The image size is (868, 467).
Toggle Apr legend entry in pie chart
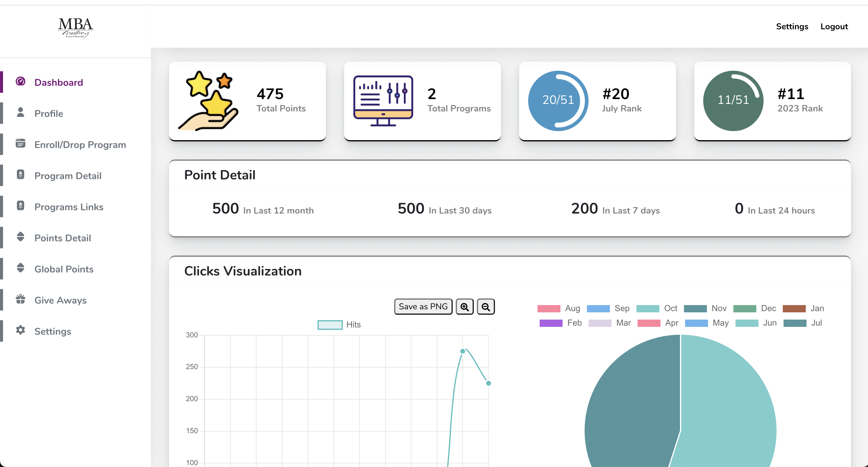tap(658, 323)
